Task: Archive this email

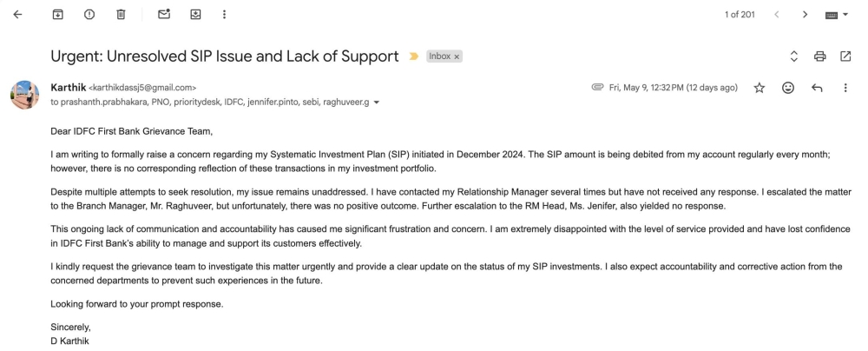Action: tap(58, 15)
